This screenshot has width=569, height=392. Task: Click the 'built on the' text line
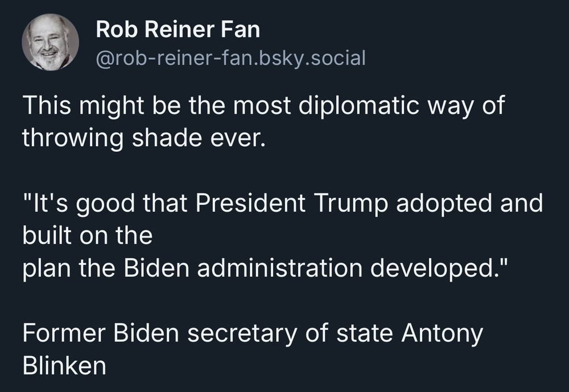[88, 235]
